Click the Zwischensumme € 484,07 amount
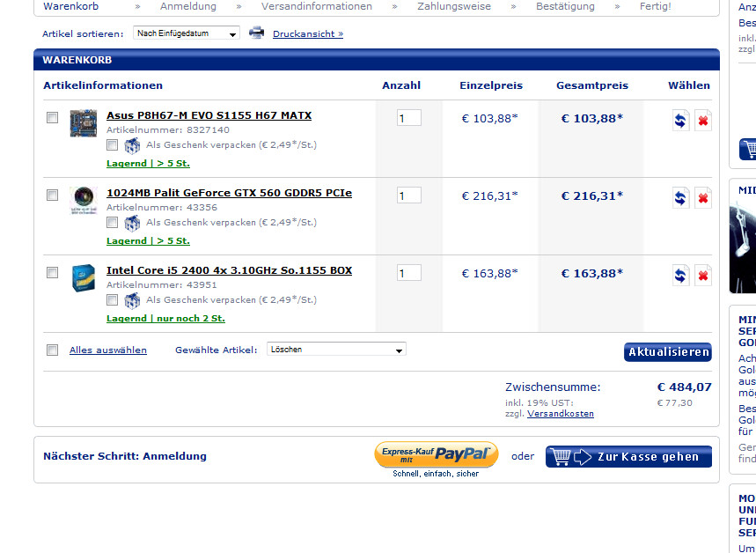This screenshot has width=756, height=553. [x=684, y=387]
